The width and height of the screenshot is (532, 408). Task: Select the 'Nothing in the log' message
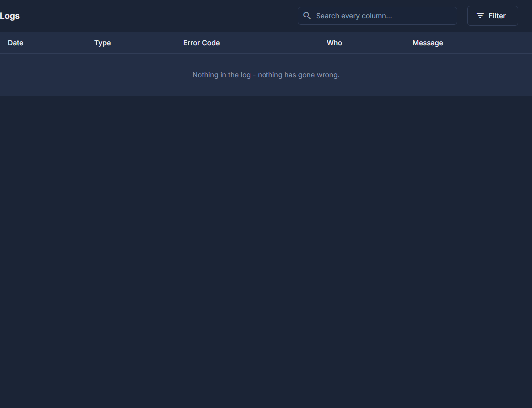pos(266,75)
